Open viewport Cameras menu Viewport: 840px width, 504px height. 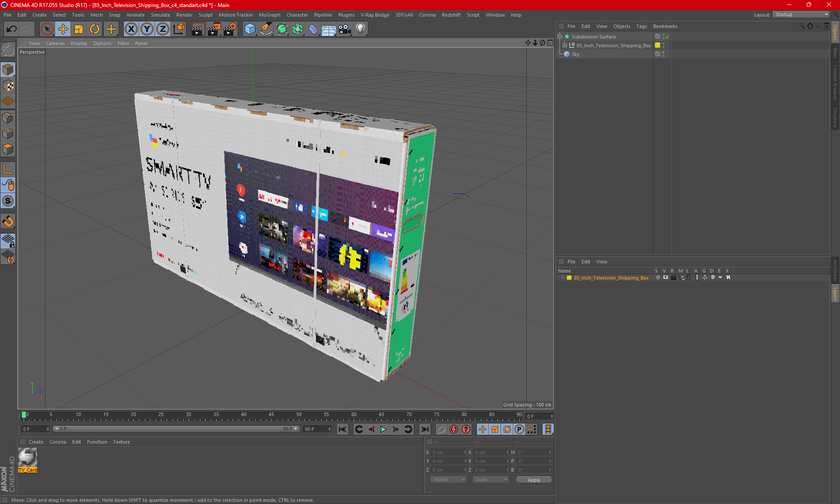(55, 43)
